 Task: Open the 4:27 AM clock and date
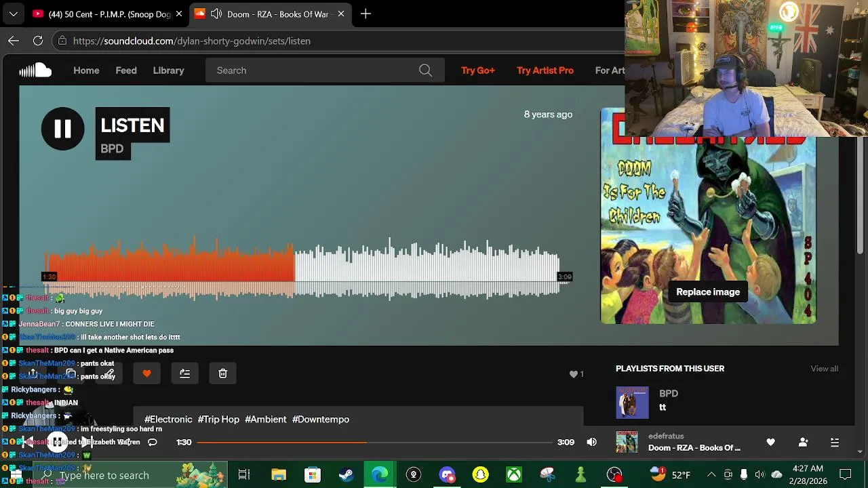[x=807, y=475]
